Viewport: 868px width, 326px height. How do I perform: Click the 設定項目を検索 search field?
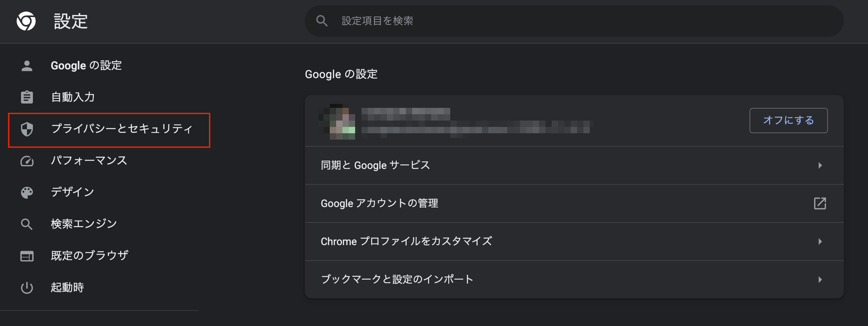pos(574,21)
